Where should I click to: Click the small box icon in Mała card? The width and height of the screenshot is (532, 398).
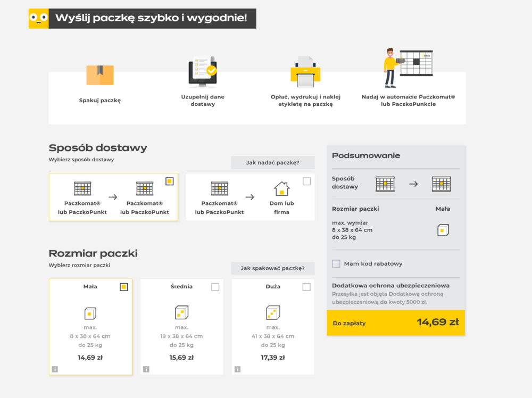[90, 313]
